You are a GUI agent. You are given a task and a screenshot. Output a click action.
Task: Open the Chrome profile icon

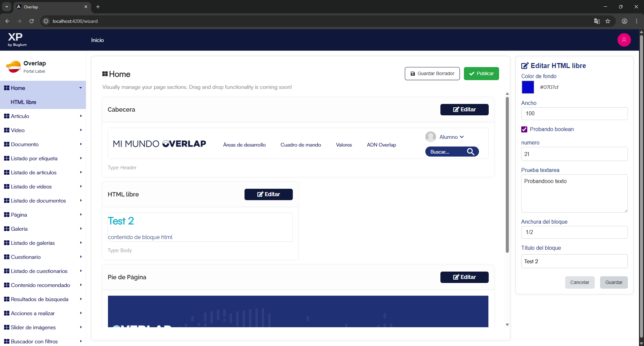pyautogui.click(x=625, y=21)
